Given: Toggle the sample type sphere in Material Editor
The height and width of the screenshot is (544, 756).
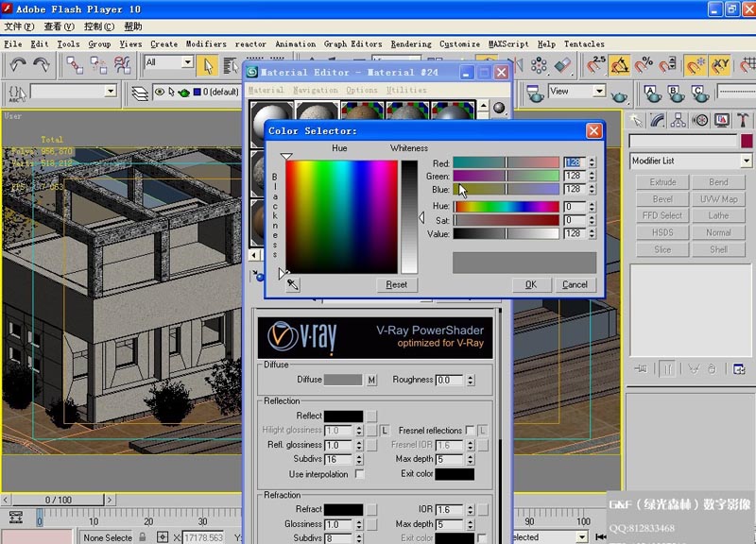Looking at the screenshot, I should pos(499,108).
